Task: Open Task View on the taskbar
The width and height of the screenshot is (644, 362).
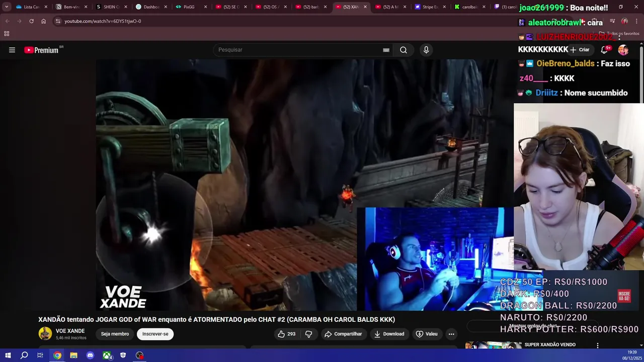Action: 40,355
